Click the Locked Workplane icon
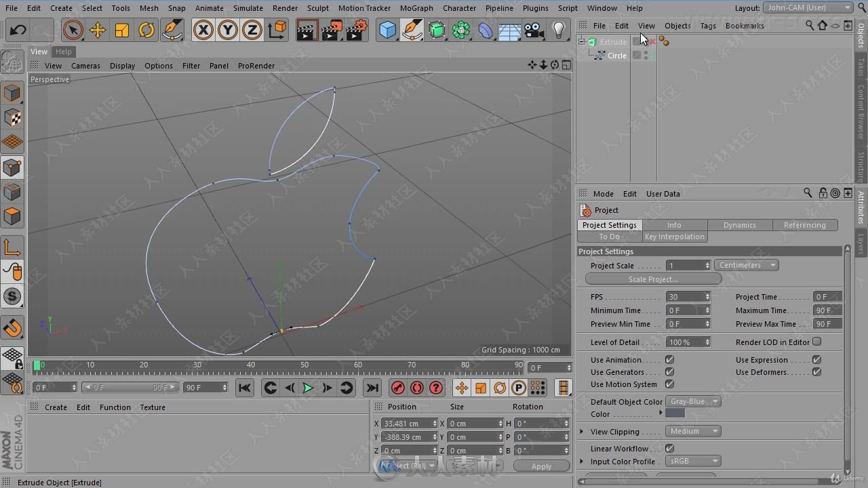Image resolution: width=868 pixels, height=488 pixels. pyautogui.click(x=12, y=357)
